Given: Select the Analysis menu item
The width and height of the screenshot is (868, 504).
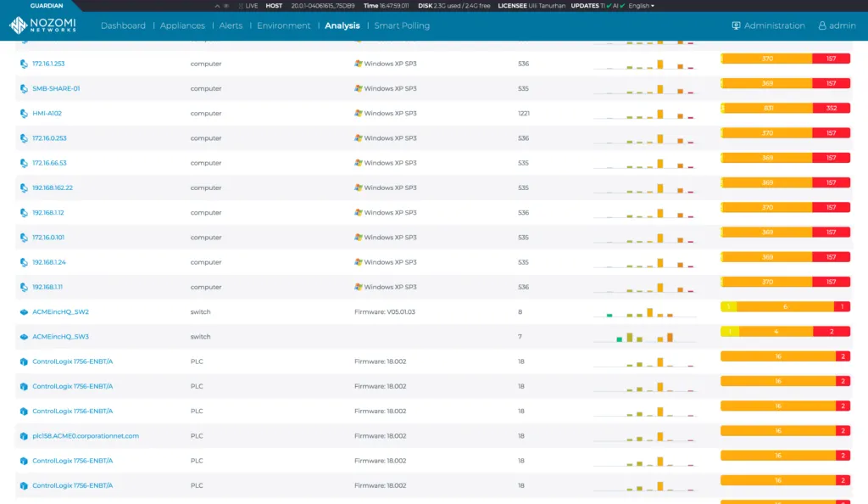Looking at the screenshot, I should coord(342,25).
